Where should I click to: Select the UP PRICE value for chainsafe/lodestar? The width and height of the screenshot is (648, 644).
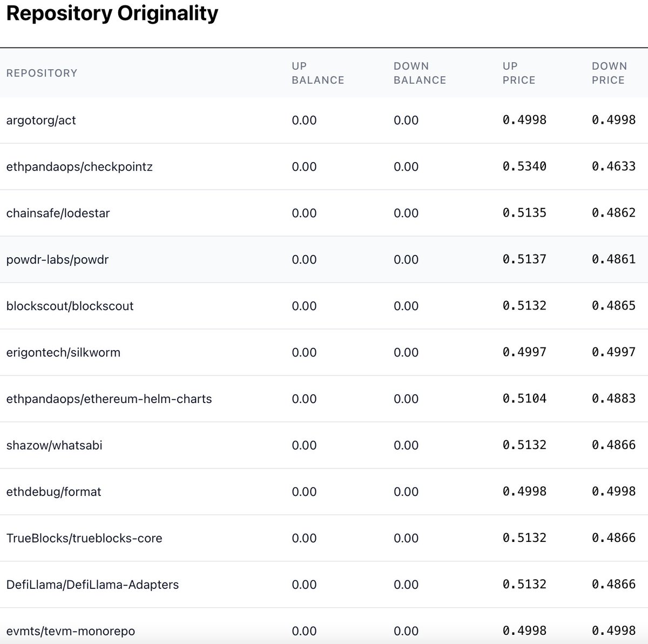(x=524, y=213)
